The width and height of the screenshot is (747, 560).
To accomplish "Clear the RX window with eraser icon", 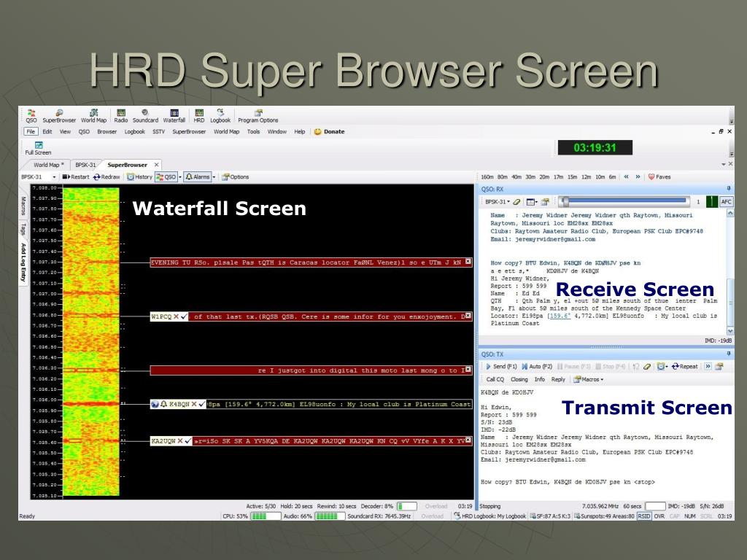I will click(x=516, y=202).
